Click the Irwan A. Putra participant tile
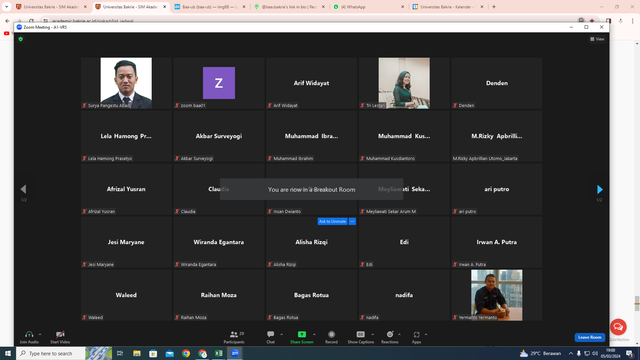Screen dimensions: 640x360 497,242
